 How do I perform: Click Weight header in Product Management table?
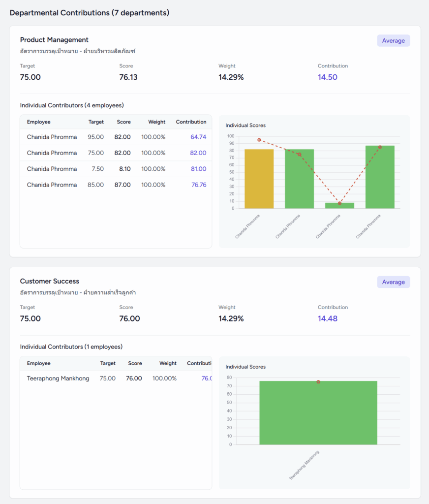[x=156, y=122]
